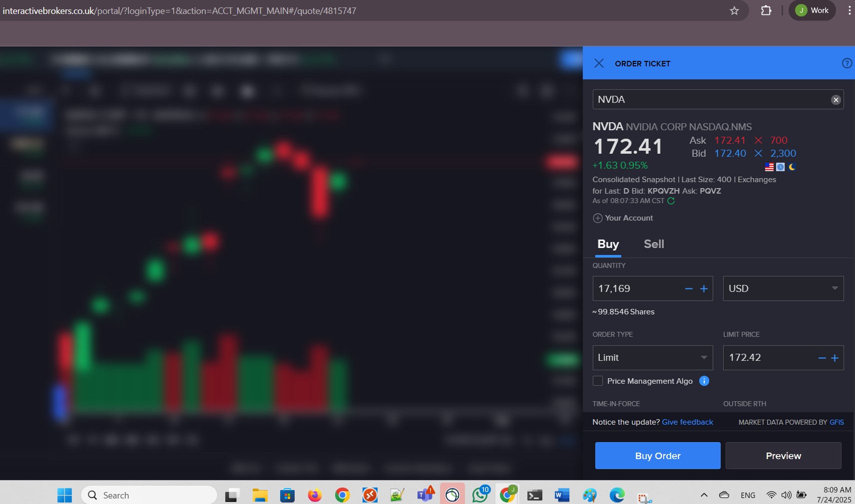Bookmark this page with star icon

734,10
